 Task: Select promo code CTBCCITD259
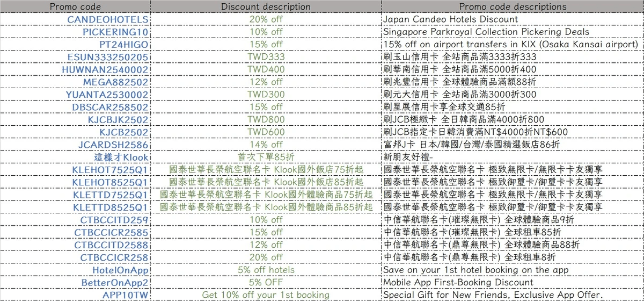pyautogui.click(x=114, y=220)
